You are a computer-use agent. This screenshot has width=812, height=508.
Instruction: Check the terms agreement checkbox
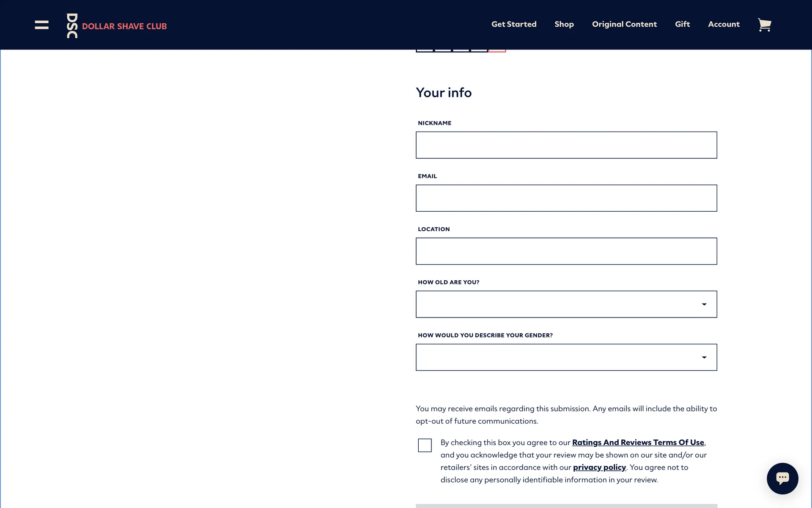(x=425, y=445)
